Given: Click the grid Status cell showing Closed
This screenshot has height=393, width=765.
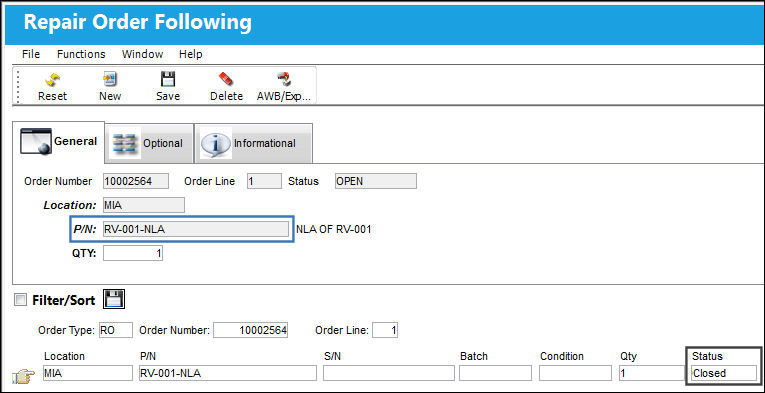Looking at the screenshot, I should click(x=724, y=373).
